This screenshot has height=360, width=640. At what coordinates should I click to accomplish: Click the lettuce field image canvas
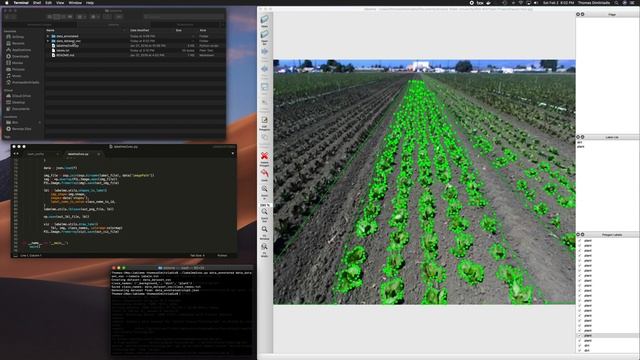(x=424, y=182)
